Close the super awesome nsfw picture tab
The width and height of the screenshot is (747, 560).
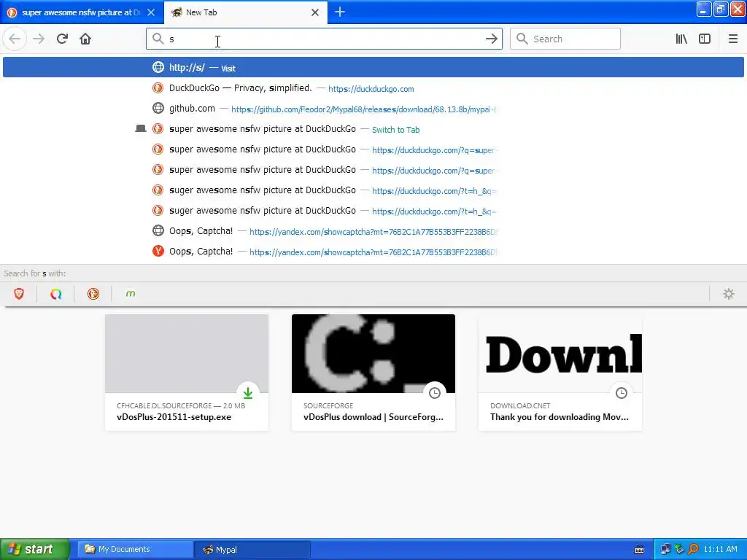point(151,12)
